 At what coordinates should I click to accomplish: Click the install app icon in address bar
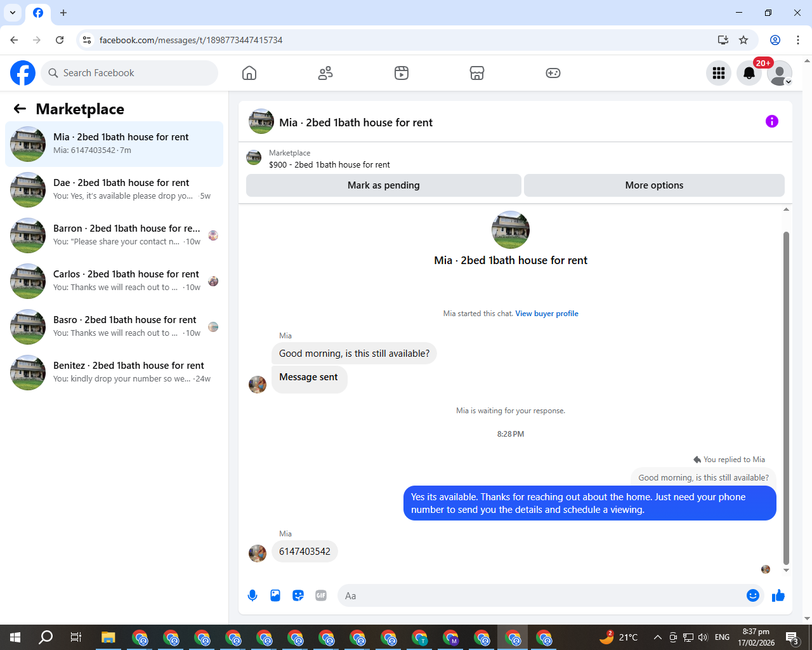723,40
